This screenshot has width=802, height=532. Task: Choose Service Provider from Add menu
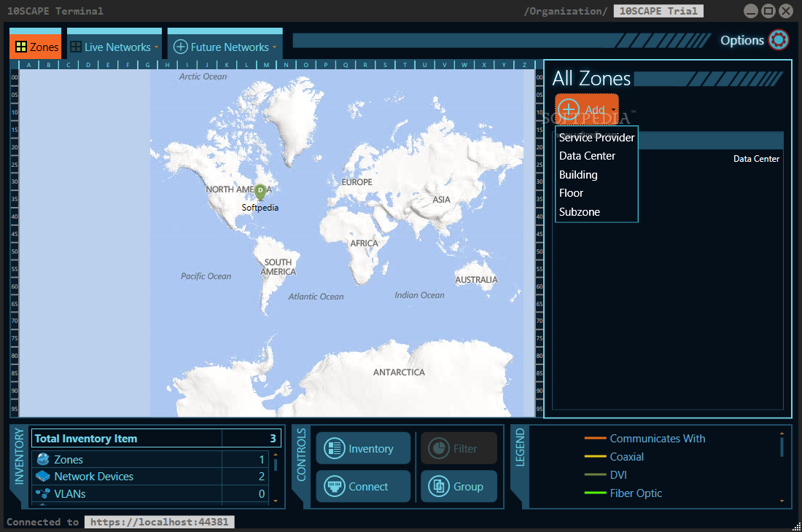pos(596,138)
